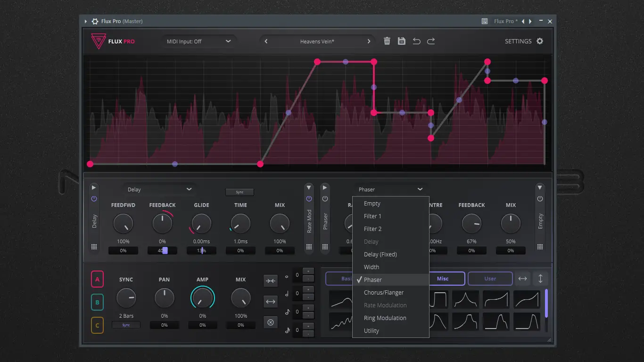This screenshot has height=362, width=644.
Task: Delete the current preset with trash icon
Action: [387, 41]
